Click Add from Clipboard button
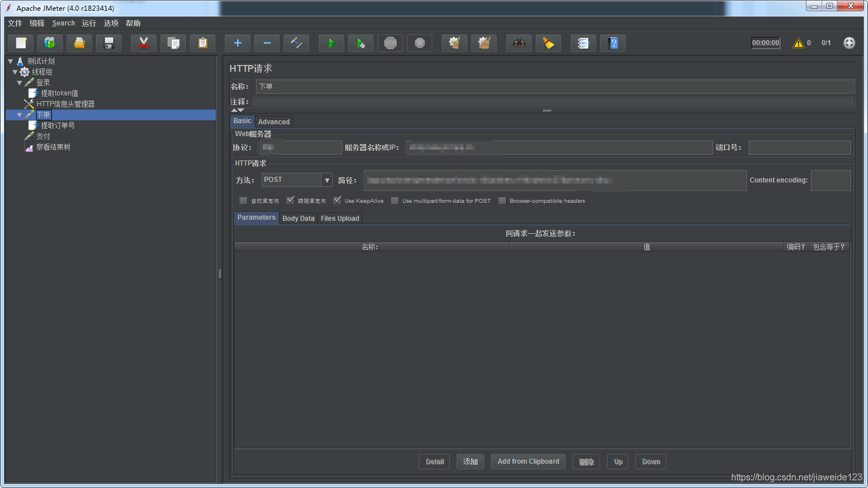868x488 pixels. (x=528, y=461)
